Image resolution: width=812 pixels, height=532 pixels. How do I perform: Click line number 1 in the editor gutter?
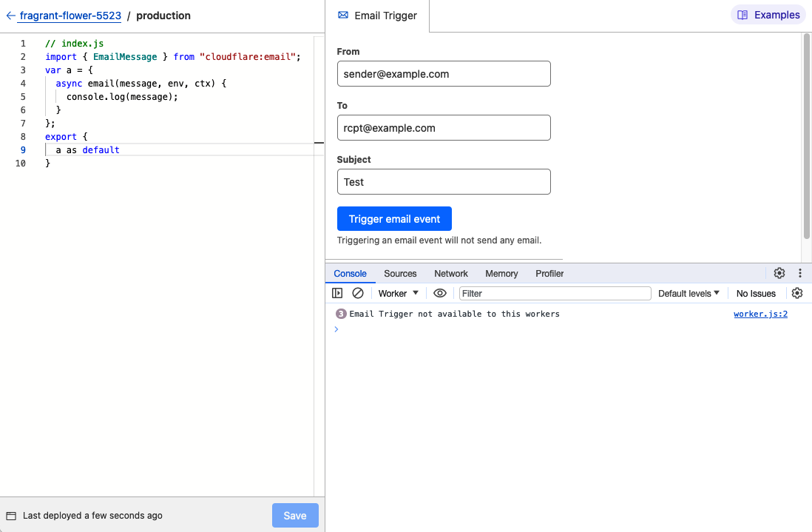click(x=23, y=44)
